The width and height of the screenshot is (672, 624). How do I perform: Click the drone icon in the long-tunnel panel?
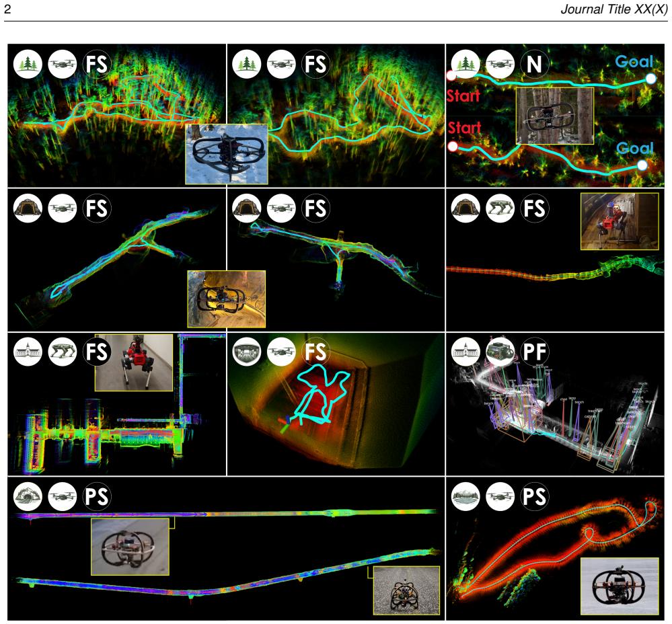[x=62, y=496]
